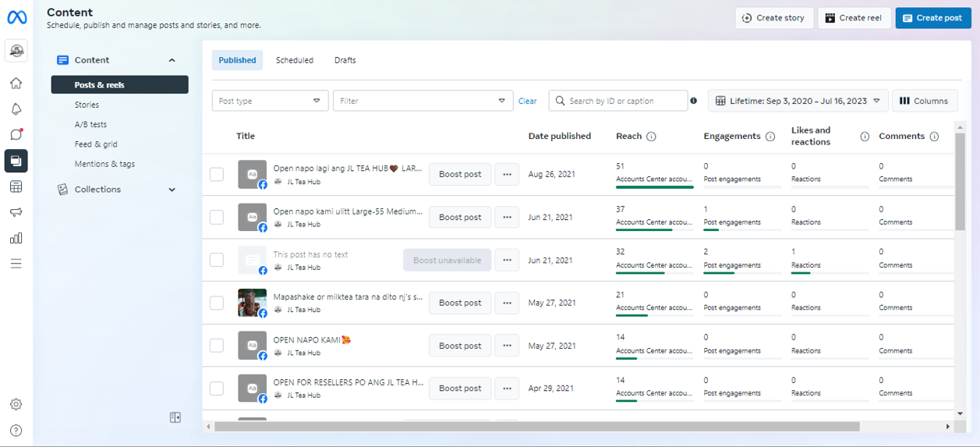Open the Inbox chat bubble icon

[x=16, y=135]
